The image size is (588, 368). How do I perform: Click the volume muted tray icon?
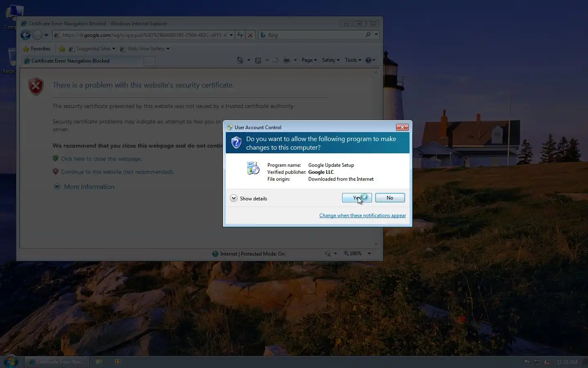(x=547, y=362)
